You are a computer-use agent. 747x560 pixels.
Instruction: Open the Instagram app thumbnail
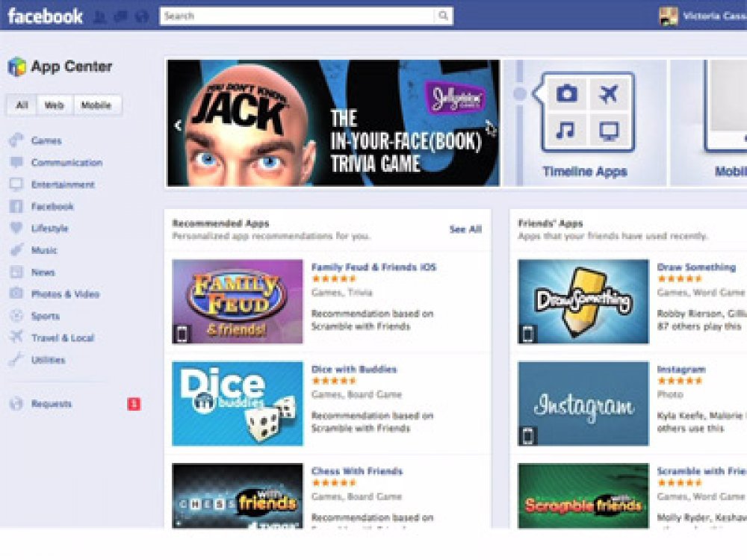583,404
